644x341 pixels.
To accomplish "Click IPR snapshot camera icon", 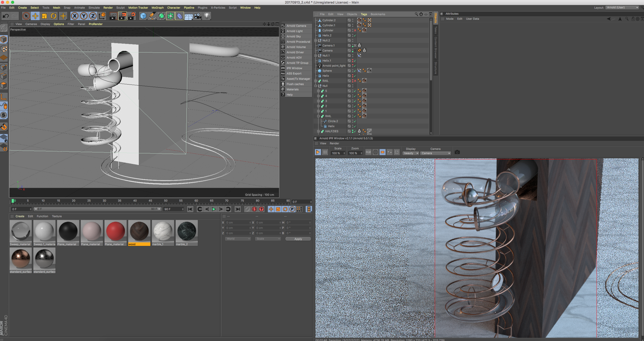I will (457, 152).
